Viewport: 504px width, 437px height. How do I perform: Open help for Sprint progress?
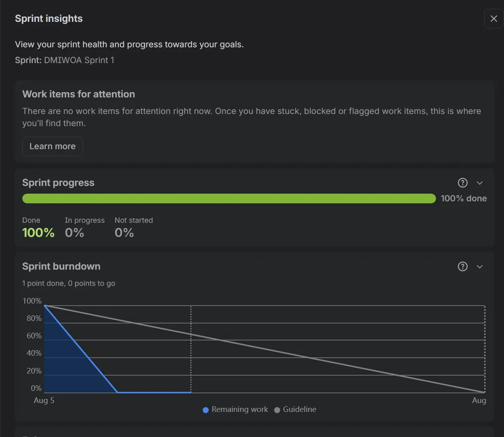point(462,183)
